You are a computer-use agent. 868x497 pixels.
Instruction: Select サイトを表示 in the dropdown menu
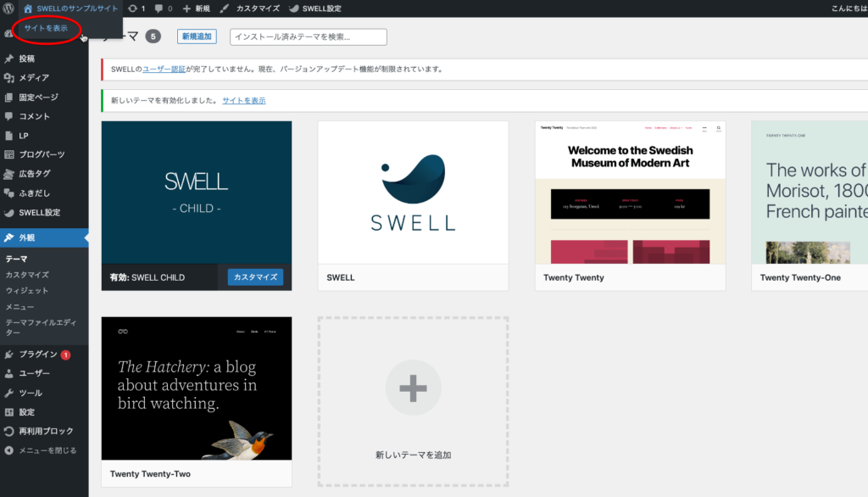46,28
